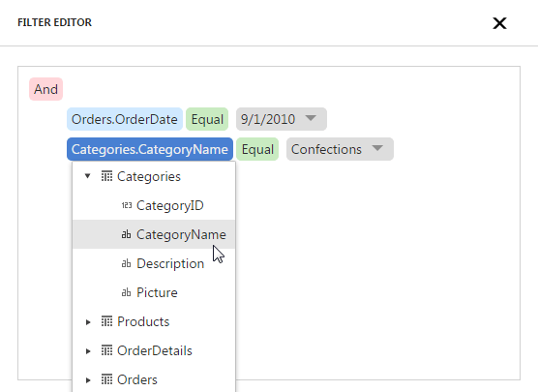
Task: Select the Description field in list
Action: (154, 263)
